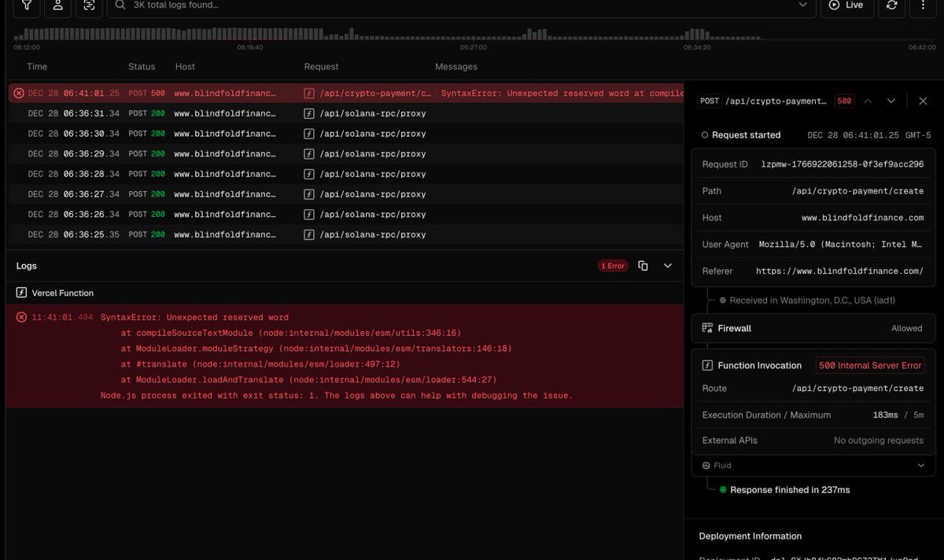Click the Request ID value
The width and height of the screenshot is (944, 560).
click(x=843, y=164)
